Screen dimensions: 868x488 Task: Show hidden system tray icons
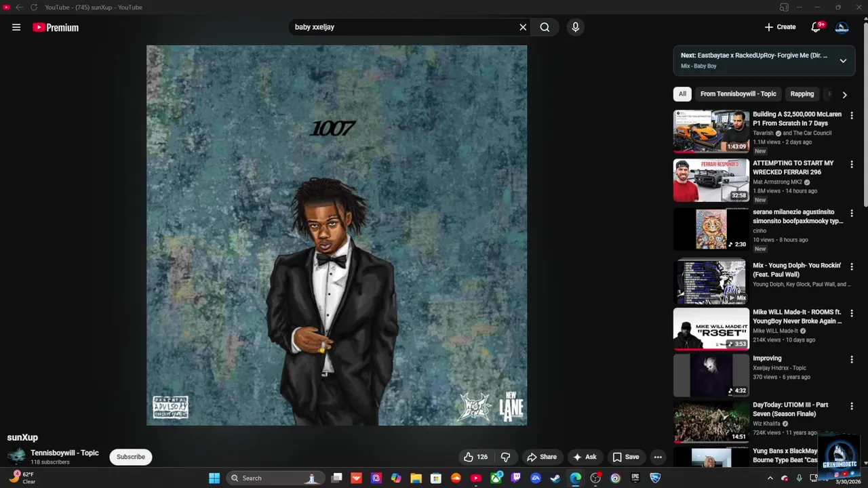click(x=770, y=478)
